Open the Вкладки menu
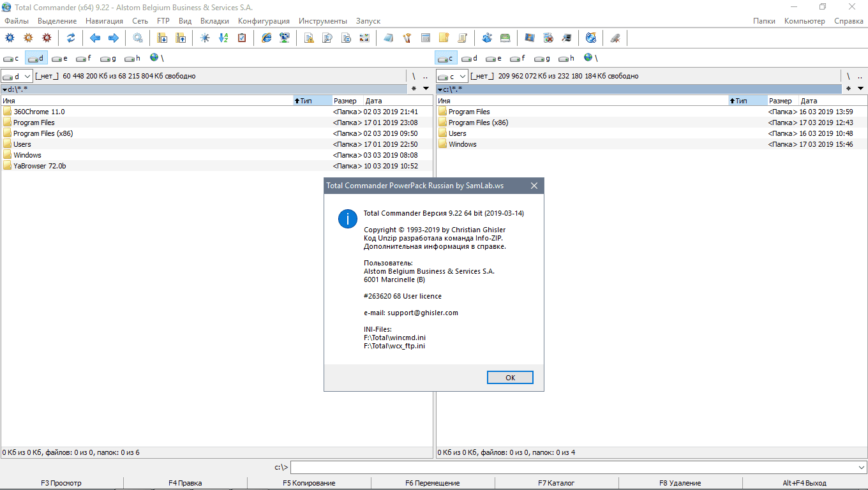 (214, 21)
